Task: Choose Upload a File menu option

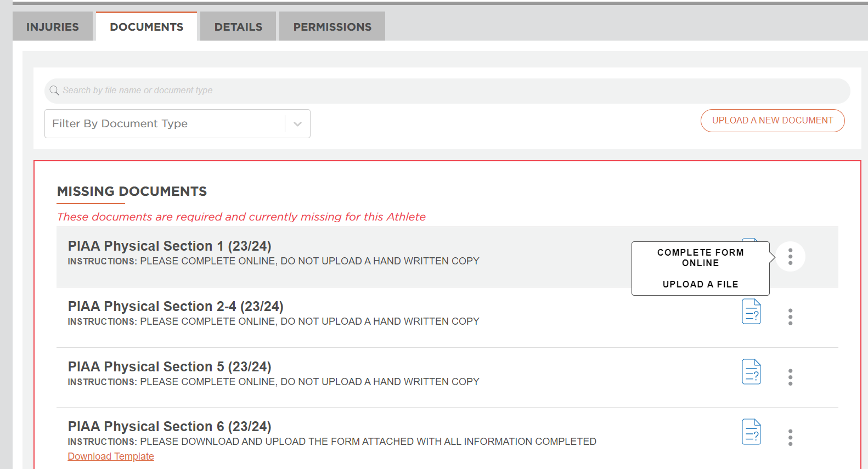Action: 701,284
